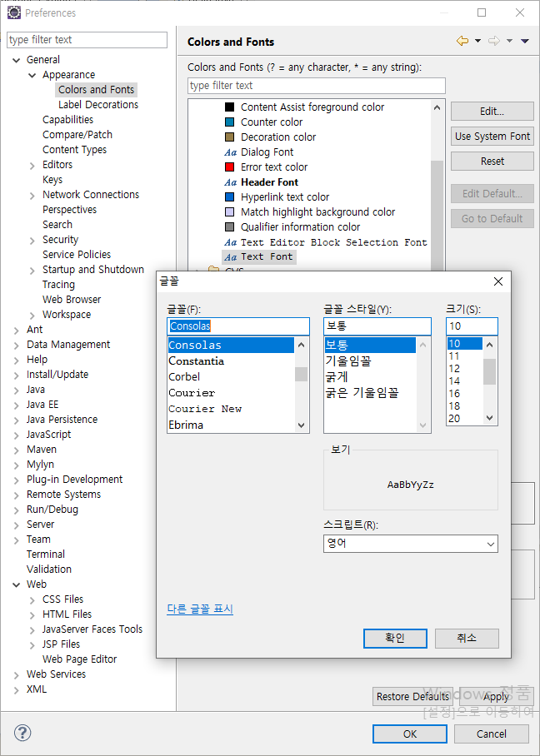Open forward history dropdown arrow
540x756 pixels.
tap(510, 42)
